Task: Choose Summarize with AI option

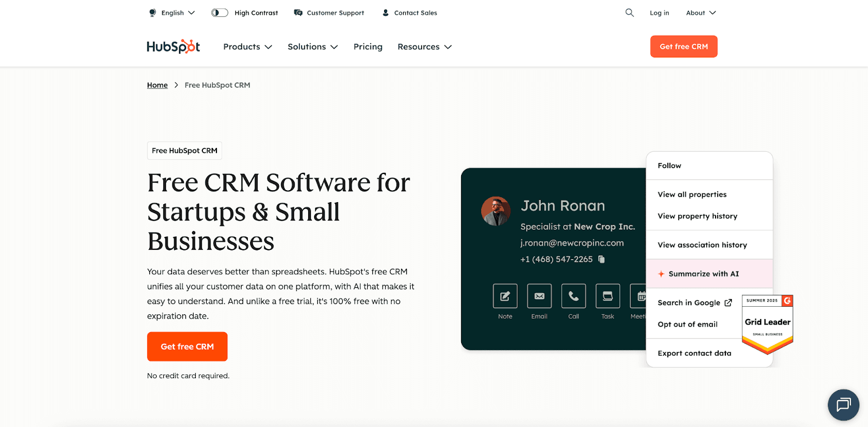Action: (709, 274)
